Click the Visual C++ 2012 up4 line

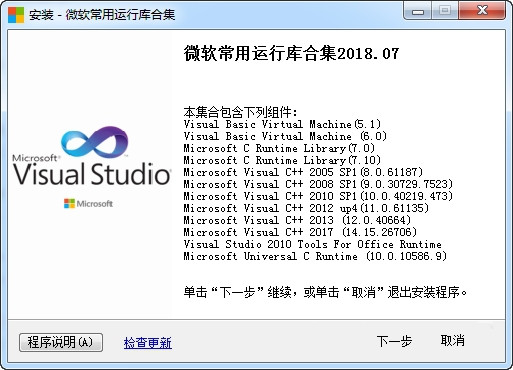[306, 208]
